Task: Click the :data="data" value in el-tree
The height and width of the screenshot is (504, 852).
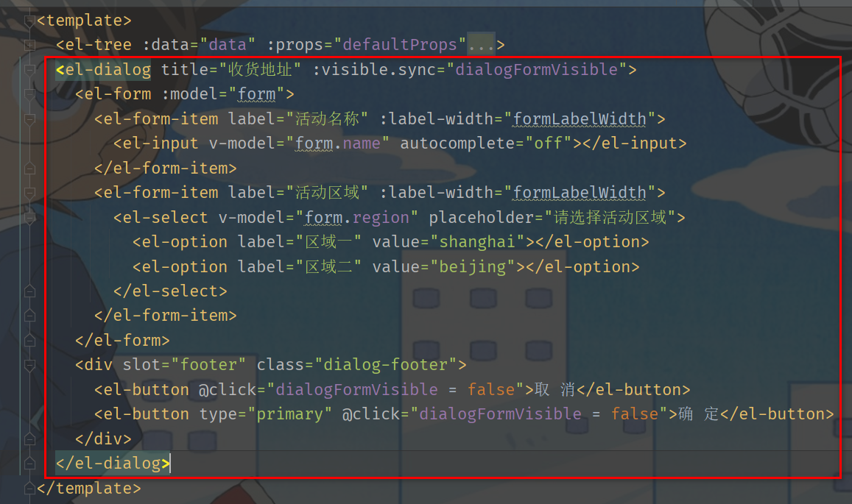Action: tap(228, 45)
